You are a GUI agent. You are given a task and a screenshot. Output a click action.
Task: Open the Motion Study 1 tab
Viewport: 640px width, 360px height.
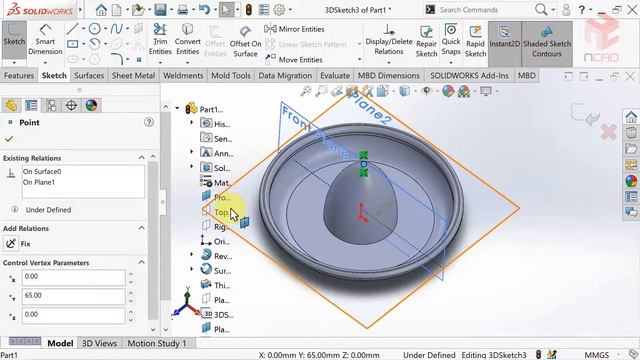click(x=157, y=343)
